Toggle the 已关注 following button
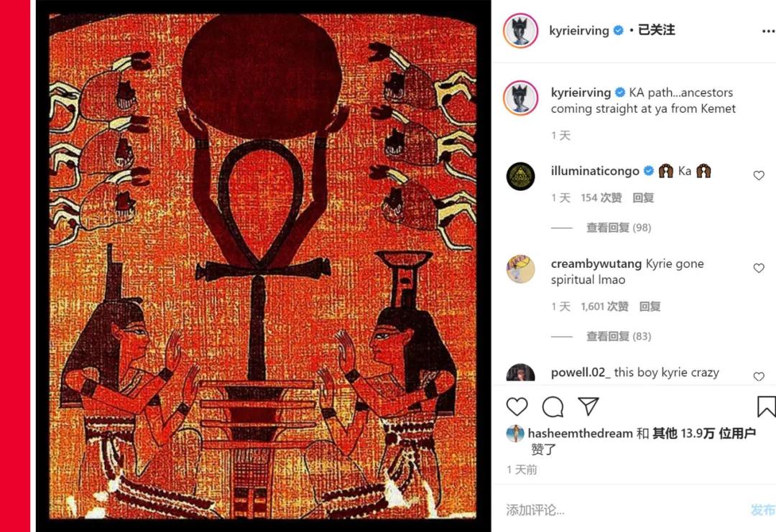Viewport: 776px width, 532px height. [x=656, y=30]
